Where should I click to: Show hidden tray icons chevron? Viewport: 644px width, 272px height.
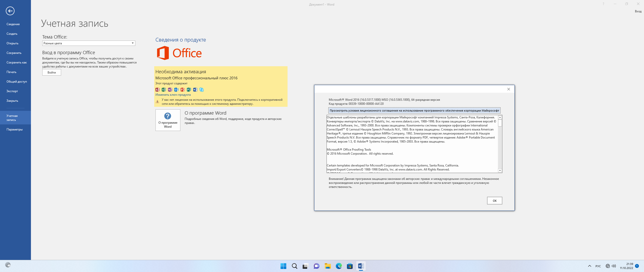(589, 266)
